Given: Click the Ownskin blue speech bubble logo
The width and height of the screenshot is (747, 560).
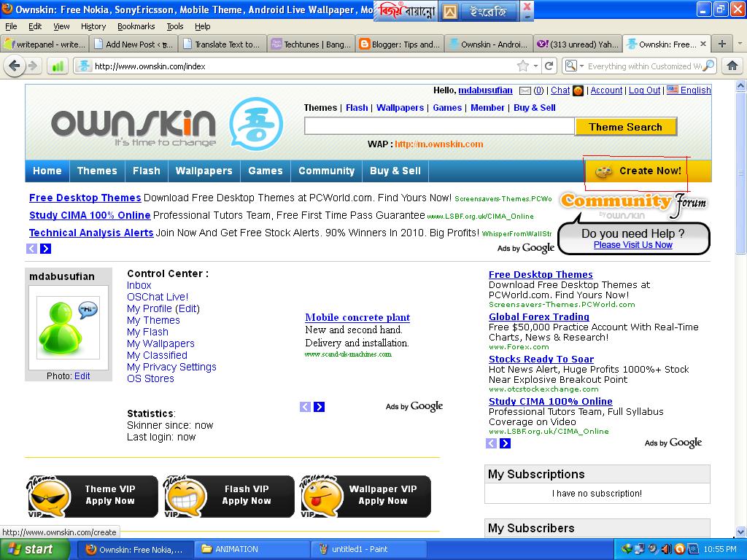Looking at the screenshot, I should 256,124.
